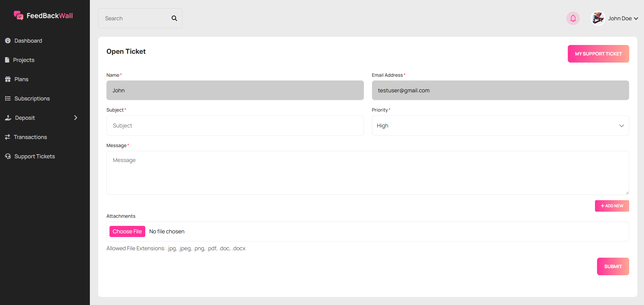
Task: Click Add New attachment button
Action: 612,206
